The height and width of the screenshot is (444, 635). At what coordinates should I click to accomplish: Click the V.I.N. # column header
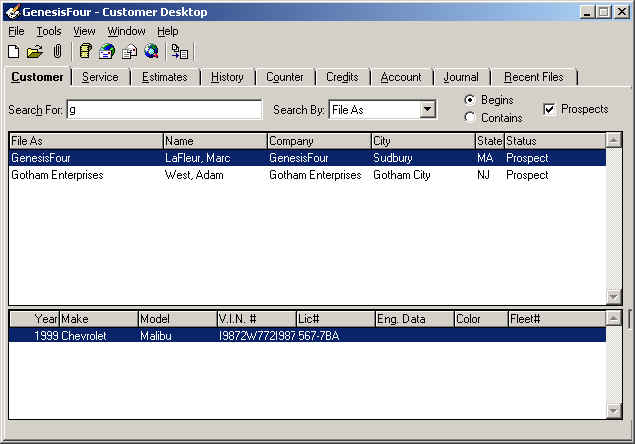pyautogui.click(x=256, y=319)
